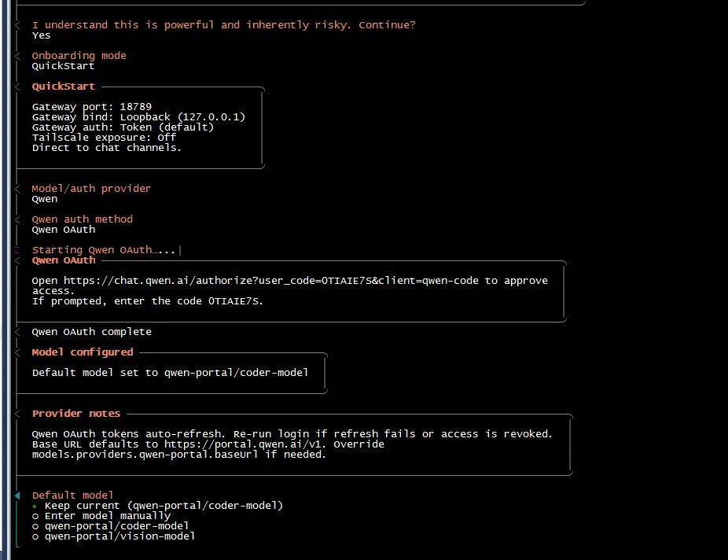Viewport: 728px width, 560px height.
Task: Click the "Qwen OAuth" box heading
Action: tap(64, 260)
